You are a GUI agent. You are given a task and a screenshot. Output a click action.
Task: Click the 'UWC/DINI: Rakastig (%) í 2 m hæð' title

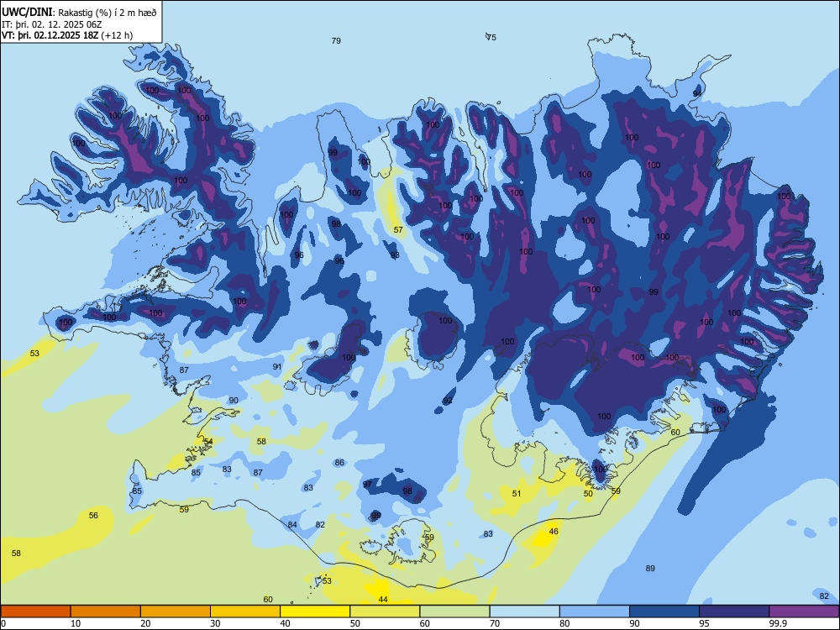79,12
